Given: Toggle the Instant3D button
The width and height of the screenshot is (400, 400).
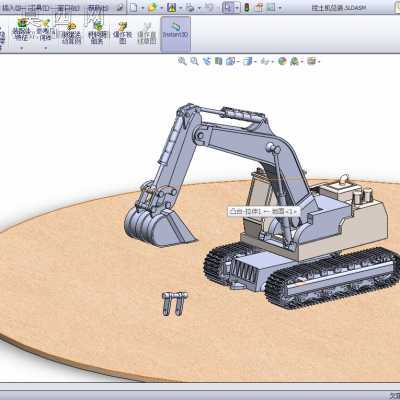Looking at the screenshot, I should click(x=175, y=34).
